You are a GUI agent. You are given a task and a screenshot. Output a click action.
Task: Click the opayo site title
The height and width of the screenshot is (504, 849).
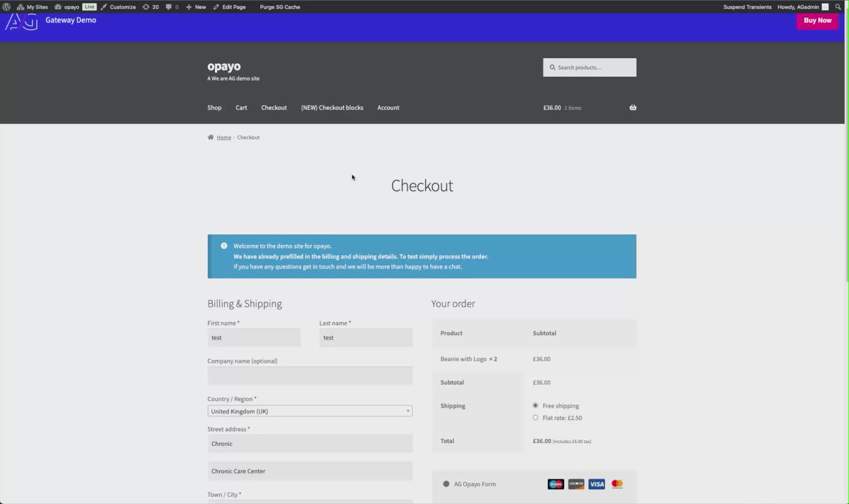[224, 66]
